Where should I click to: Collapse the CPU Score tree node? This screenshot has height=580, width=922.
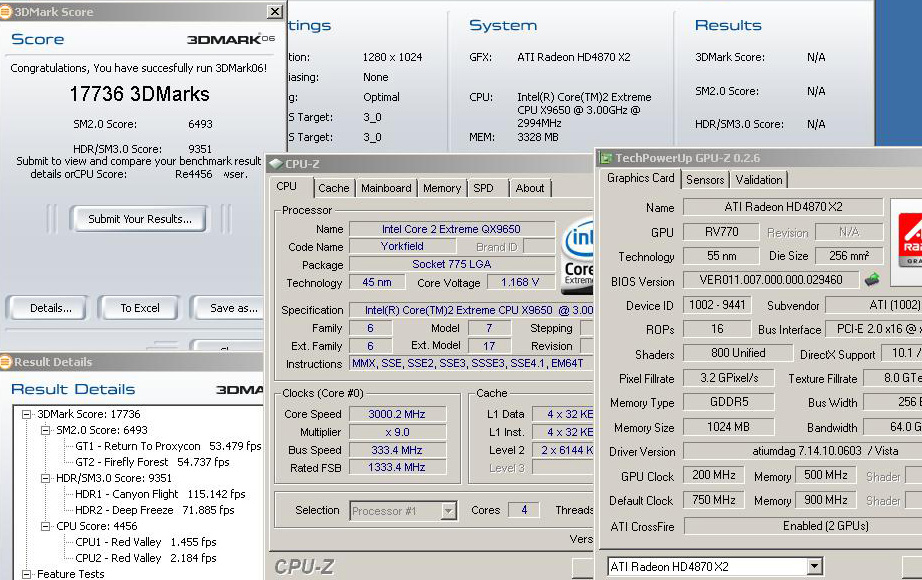46,526
